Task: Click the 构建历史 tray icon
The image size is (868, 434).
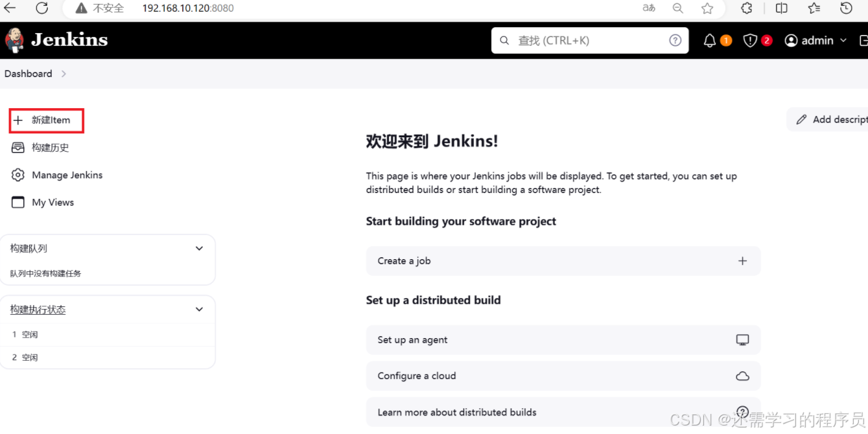Action: [18, 148]
